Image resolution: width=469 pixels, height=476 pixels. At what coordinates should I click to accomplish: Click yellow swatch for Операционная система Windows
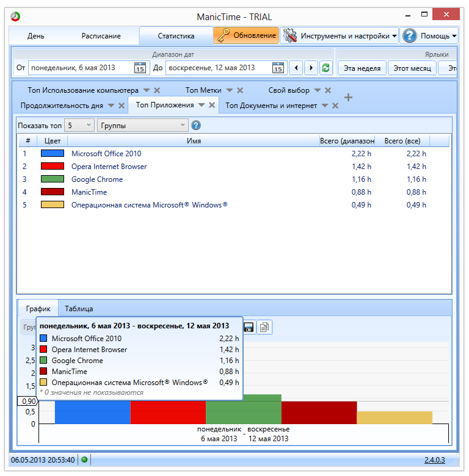53,204
